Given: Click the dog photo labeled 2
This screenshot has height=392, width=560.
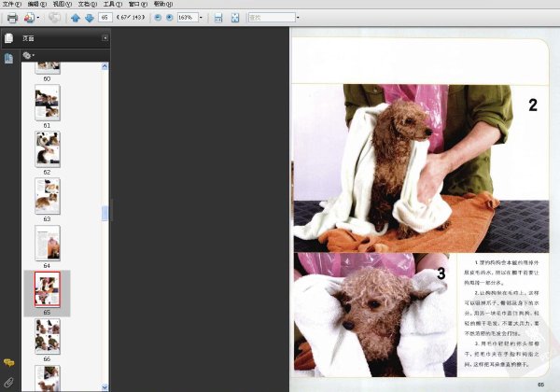Looking at the screenshot, I should pyautogui.click(x=422, y=169).
